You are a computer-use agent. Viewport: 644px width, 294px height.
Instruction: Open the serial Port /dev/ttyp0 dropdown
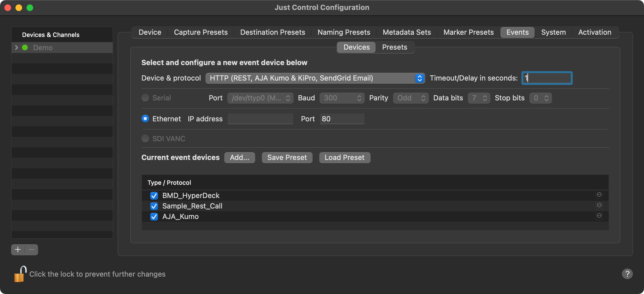[260, 98]
